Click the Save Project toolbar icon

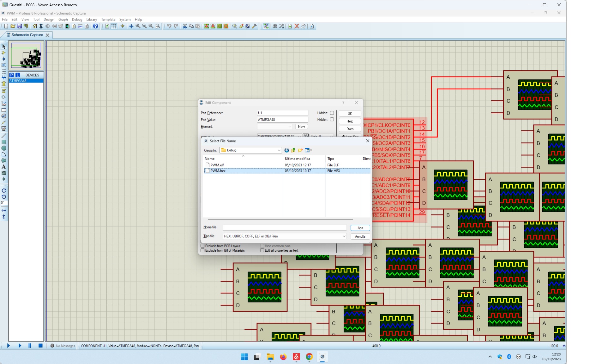tap(19, 26)
